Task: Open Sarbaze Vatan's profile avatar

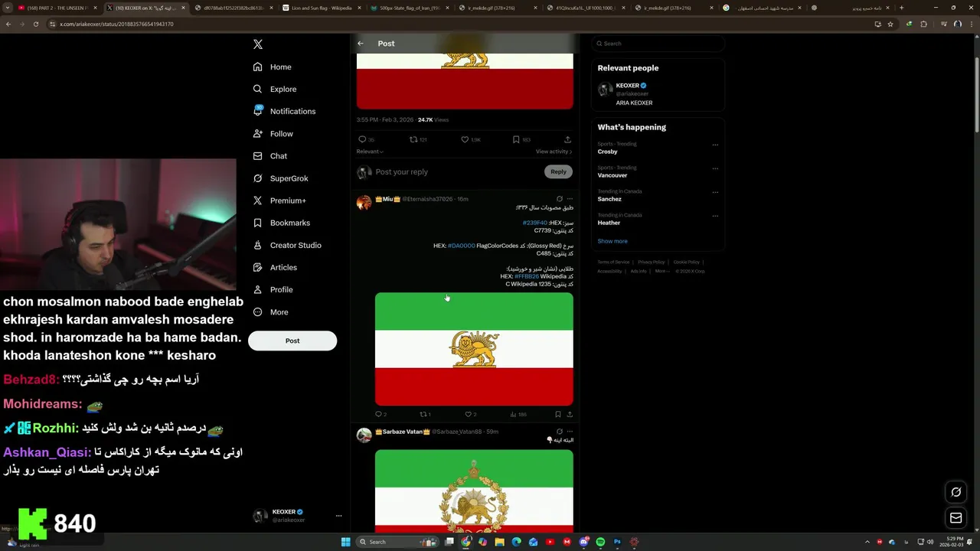Action: coord(364,435)
